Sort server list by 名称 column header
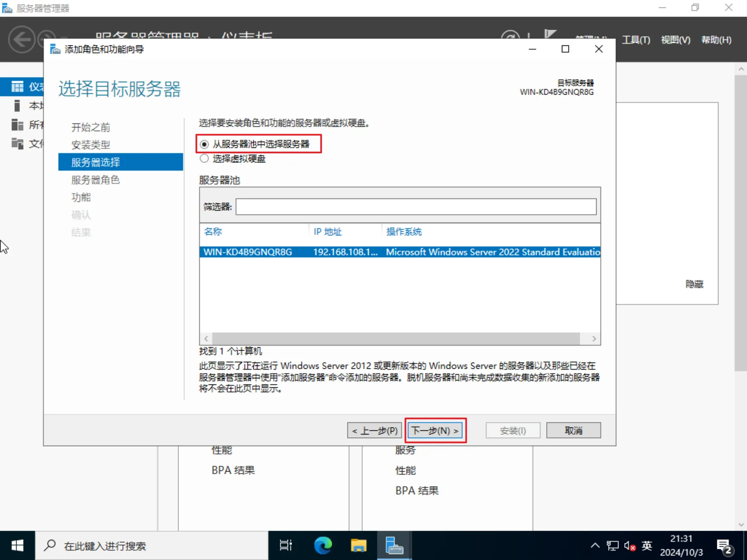 [213, 232]
